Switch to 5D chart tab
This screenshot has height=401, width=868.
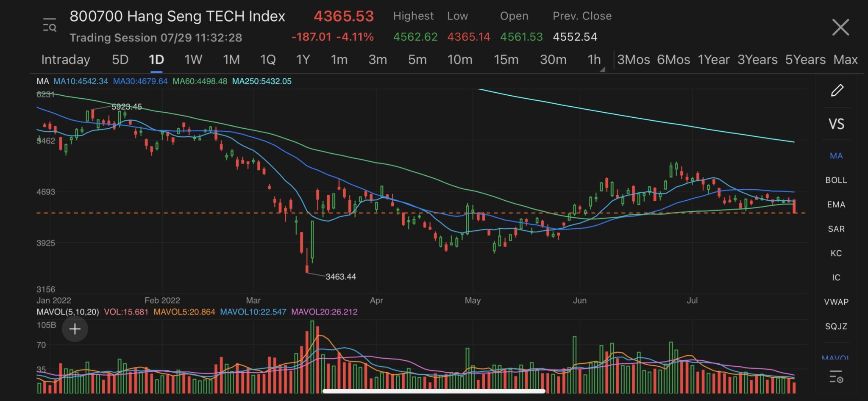point(120,60)
